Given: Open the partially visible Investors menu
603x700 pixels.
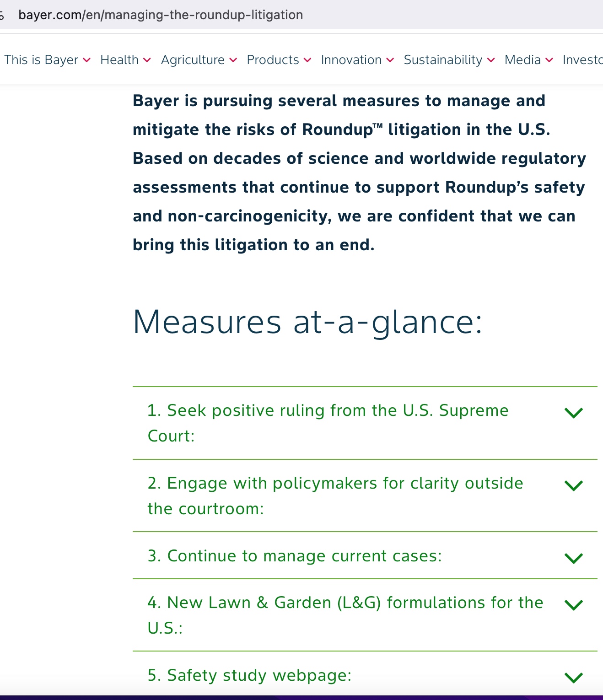Looking at the screenshot, I should [582, 60].
